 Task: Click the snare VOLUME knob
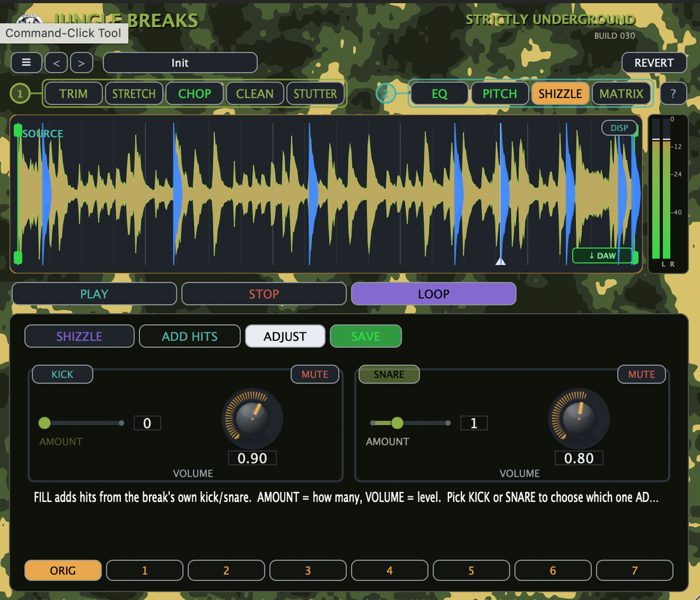tap(579, 419)
